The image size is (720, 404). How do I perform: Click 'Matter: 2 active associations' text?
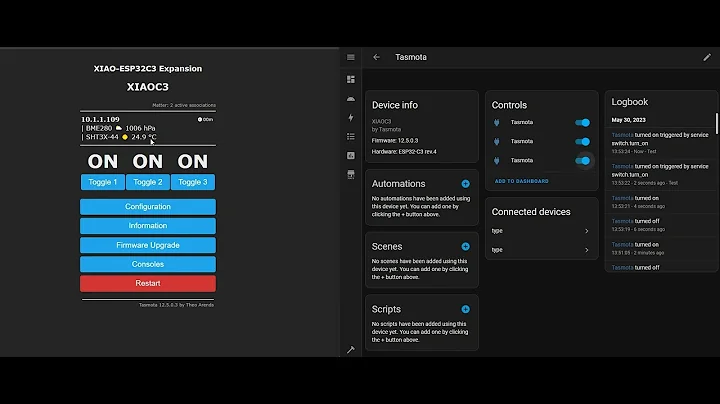tap(184, 105)
